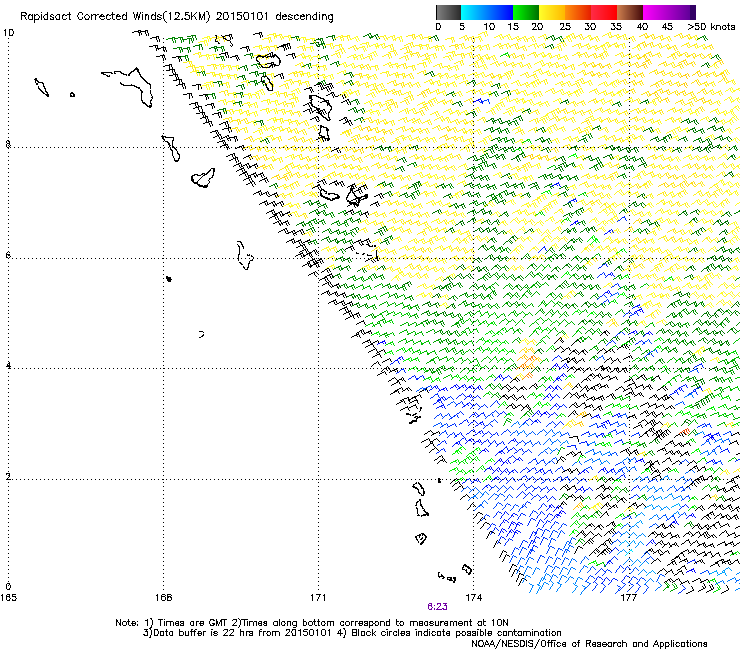Screen dimensions: 740x650
Task: Click the longitude '171' axis label
Action: 318,598
